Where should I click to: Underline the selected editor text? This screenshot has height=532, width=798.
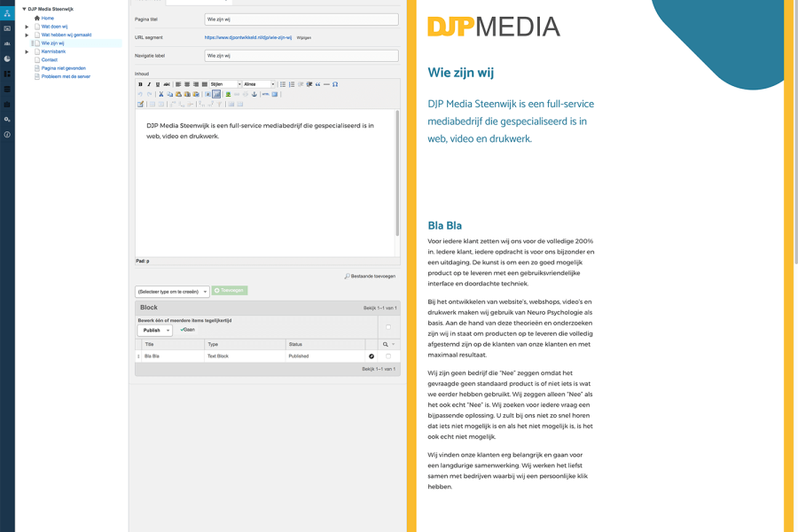(158, 84)
